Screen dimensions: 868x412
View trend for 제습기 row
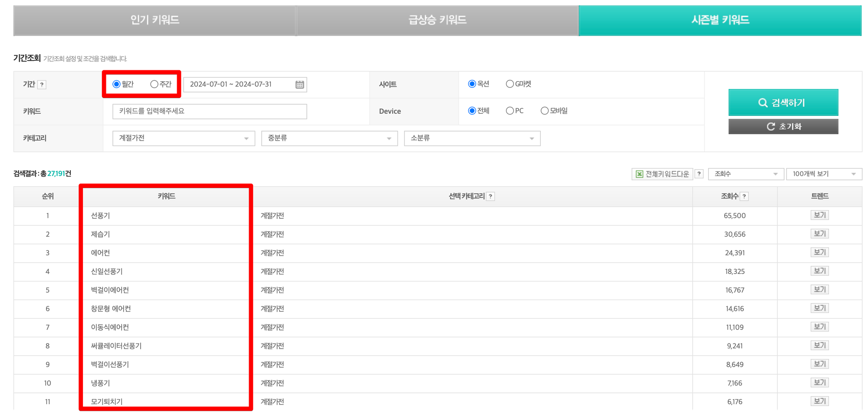point(819,234)
